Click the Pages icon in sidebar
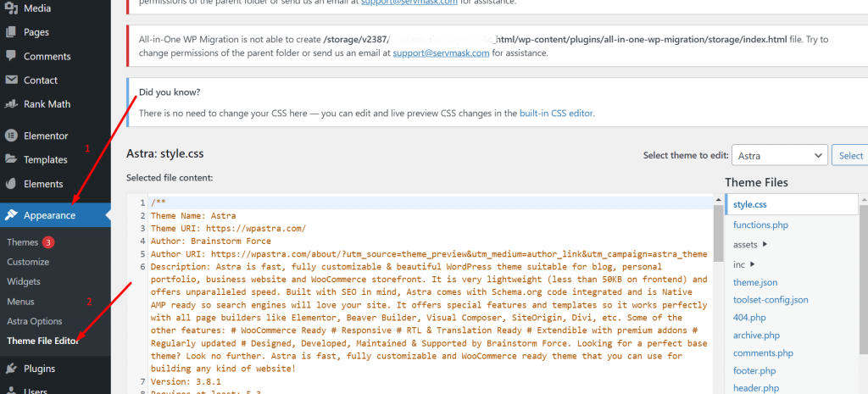Image resolution: width=868 pixels, height=394 pixels. [11, 32]
